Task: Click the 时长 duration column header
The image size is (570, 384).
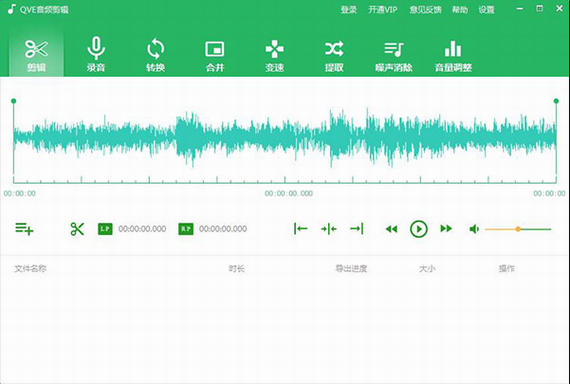Action: click(x=237, y=269)
